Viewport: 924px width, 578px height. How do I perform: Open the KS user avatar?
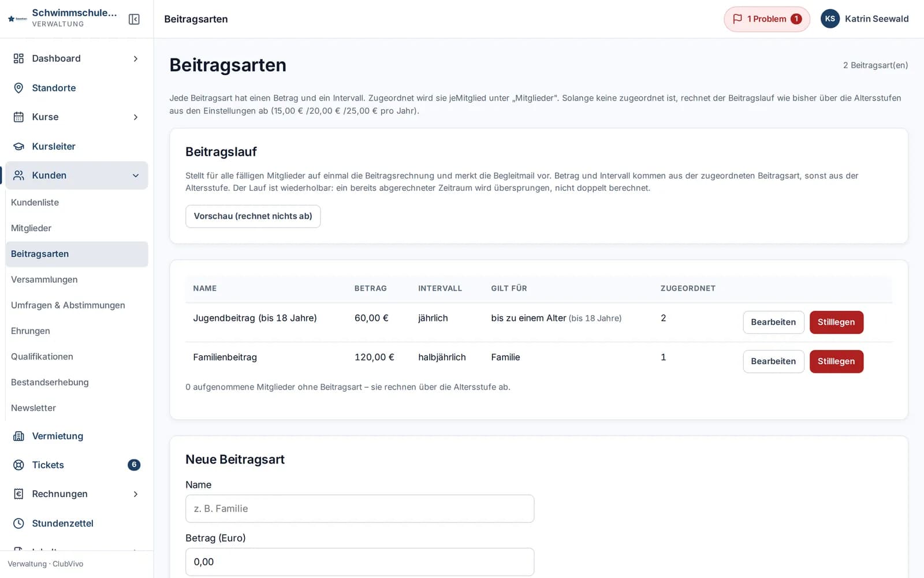tap(830, 18)
